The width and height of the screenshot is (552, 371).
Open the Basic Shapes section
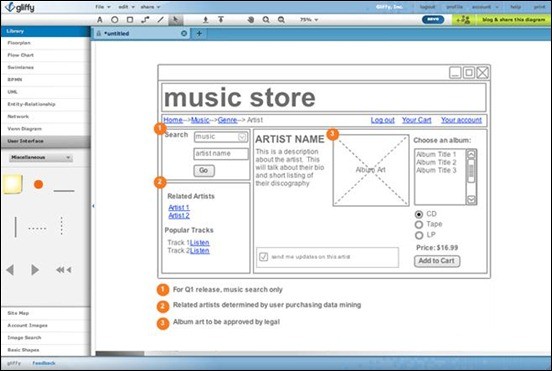click(46, 350)
